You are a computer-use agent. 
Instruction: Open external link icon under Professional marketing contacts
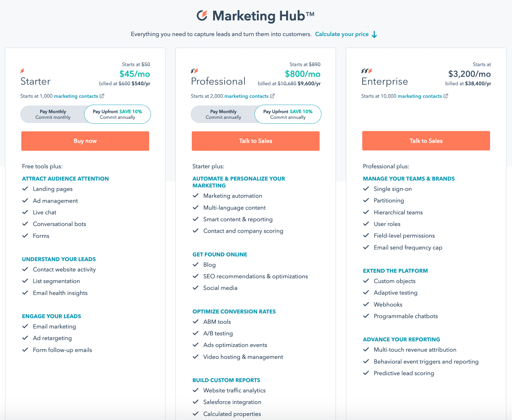(272, 96)
